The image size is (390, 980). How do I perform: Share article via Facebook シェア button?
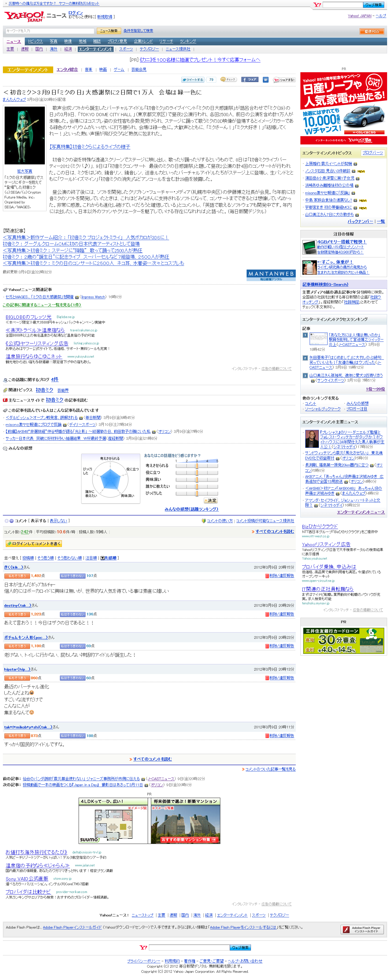250,79
